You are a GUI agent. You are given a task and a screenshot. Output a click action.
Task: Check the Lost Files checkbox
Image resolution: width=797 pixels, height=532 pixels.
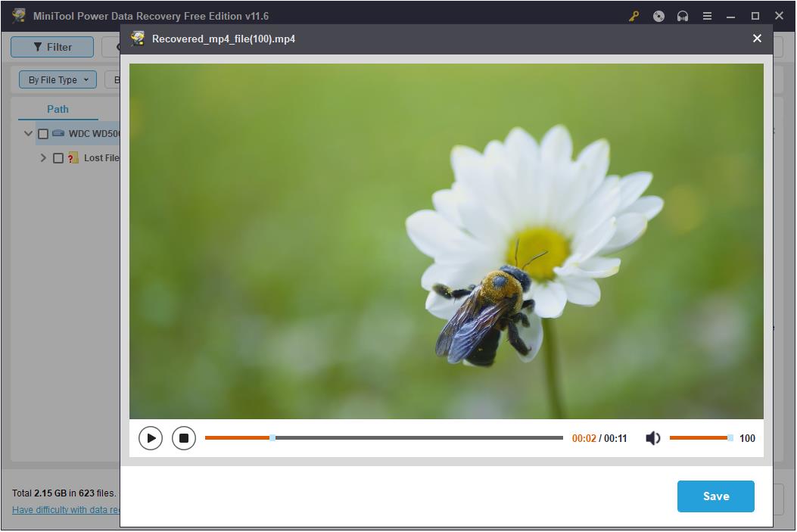[58, 158]
